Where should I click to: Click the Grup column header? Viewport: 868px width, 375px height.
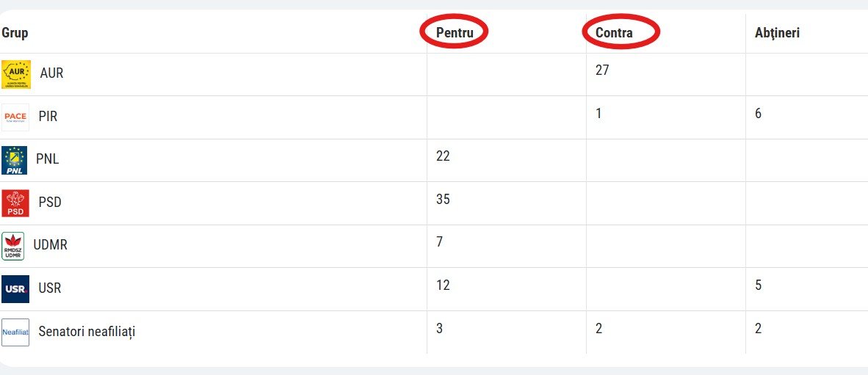tap(15, 33)
